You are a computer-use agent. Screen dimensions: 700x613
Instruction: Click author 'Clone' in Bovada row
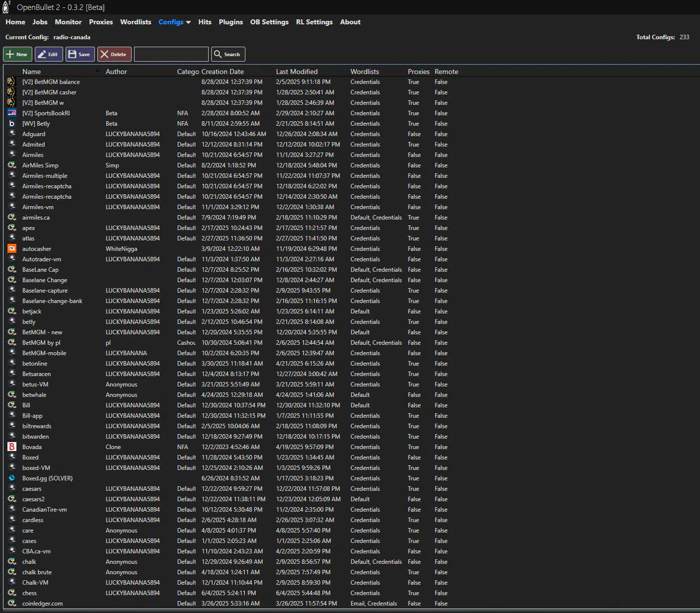(113, 447)
